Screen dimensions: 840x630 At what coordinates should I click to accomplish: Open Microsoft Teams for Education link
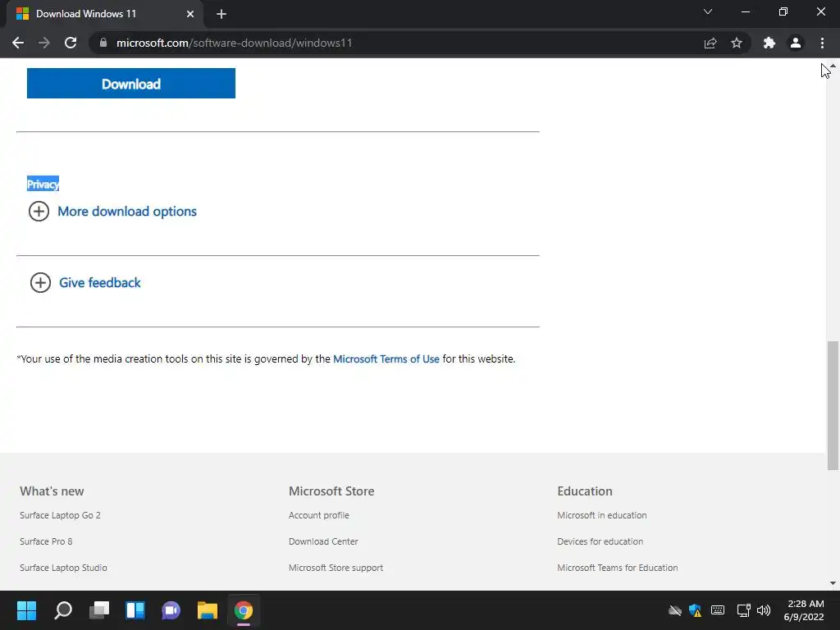point(617,568)
